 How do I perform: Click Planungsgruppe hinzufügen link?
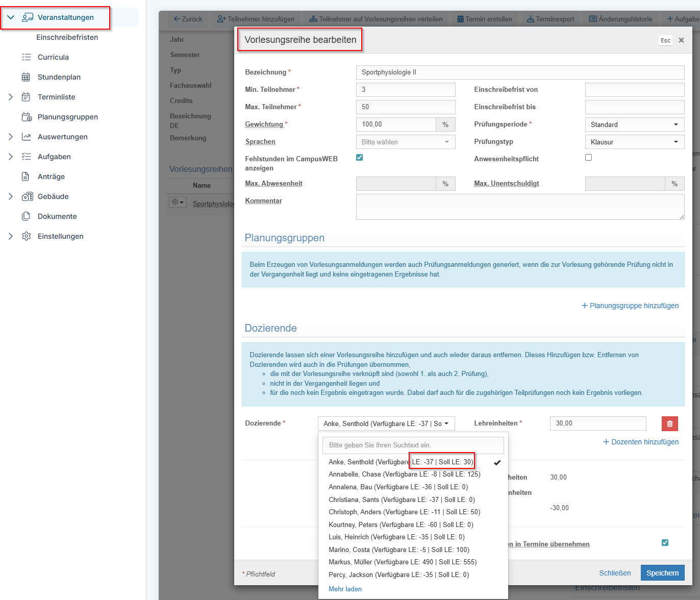click(x=630, y=306)
